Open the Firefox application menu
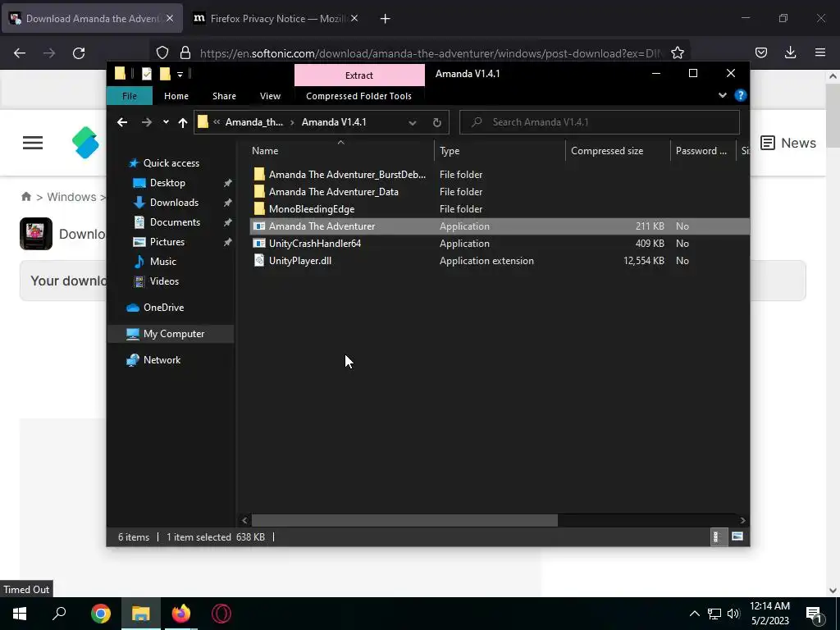The width and height of the screenshot is (840, 630). tap(820, 52)
